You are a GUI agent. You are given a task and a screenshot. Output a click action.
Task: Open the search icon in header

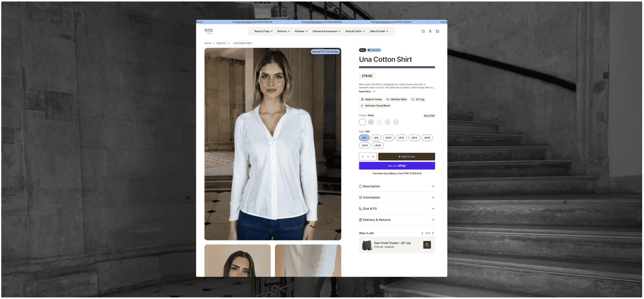(423, 31)
